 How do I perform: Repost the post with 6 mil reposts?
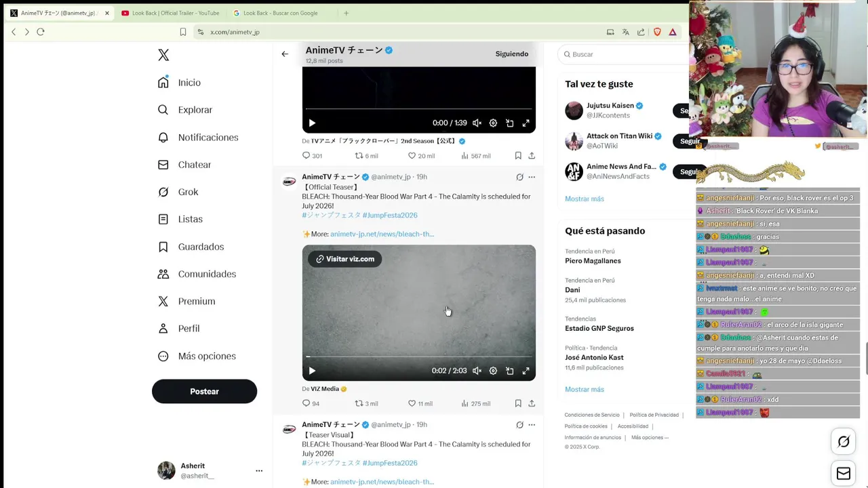click(x=367, y=156)
